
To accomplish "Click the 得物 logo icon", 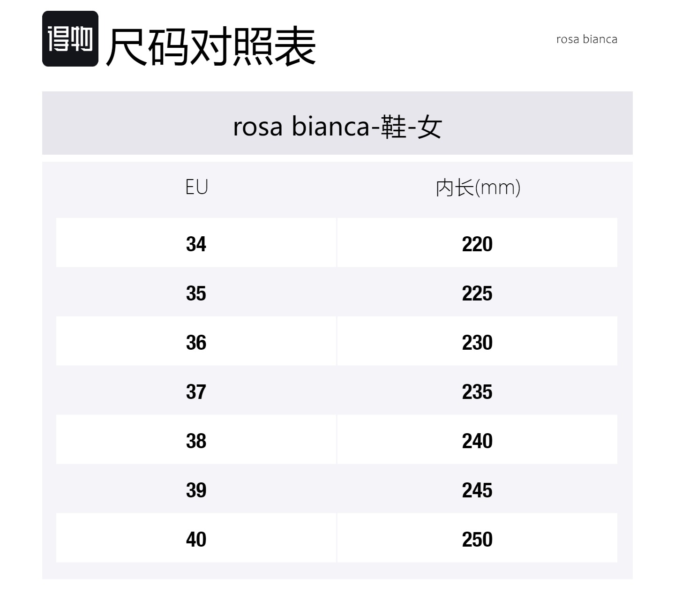I will 70,39.
